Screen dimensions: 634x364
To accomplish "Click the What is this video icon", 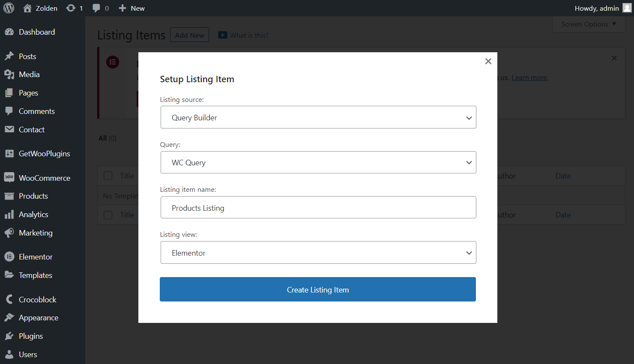I will (x=223, y=35).
